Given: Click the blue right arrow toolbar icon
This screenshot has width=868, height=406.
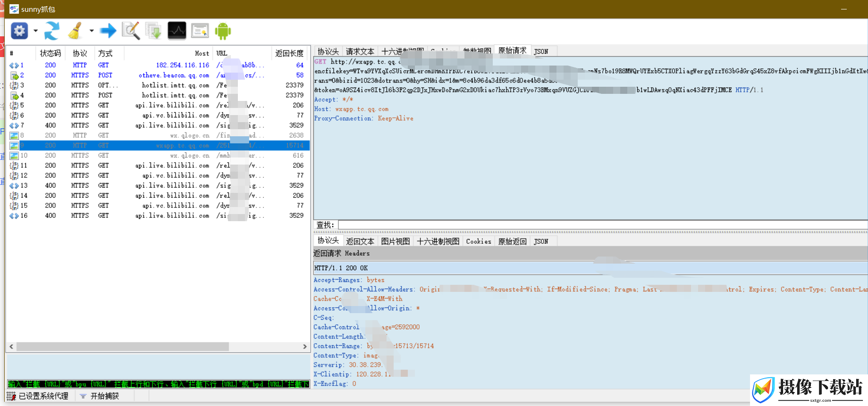Looking at the screenshot, I should click(x=108, y=31).
